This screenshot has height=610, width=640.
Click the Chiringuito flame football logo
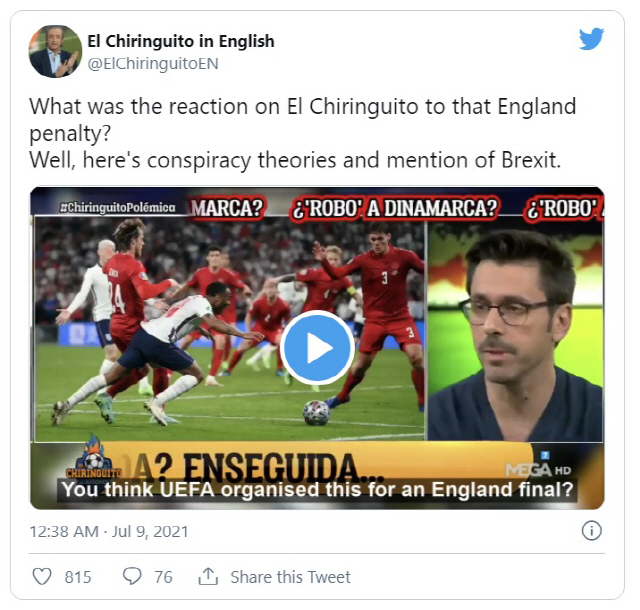click(94, 457)
